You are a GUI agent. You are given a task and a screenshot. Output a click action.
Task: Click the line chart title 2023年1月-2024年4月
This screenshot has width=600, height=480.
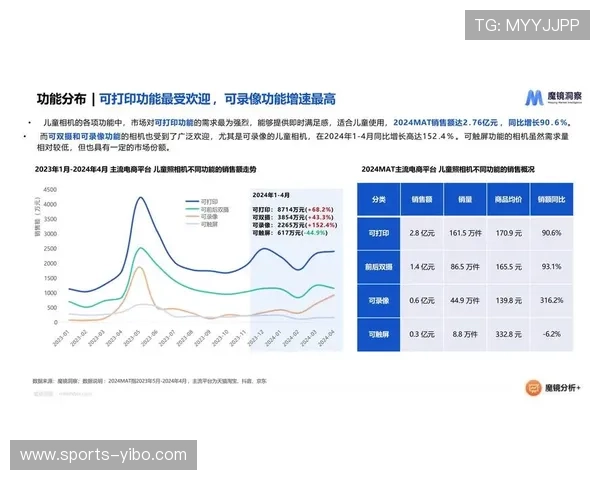pyautogui.click(x=145, y=169)
